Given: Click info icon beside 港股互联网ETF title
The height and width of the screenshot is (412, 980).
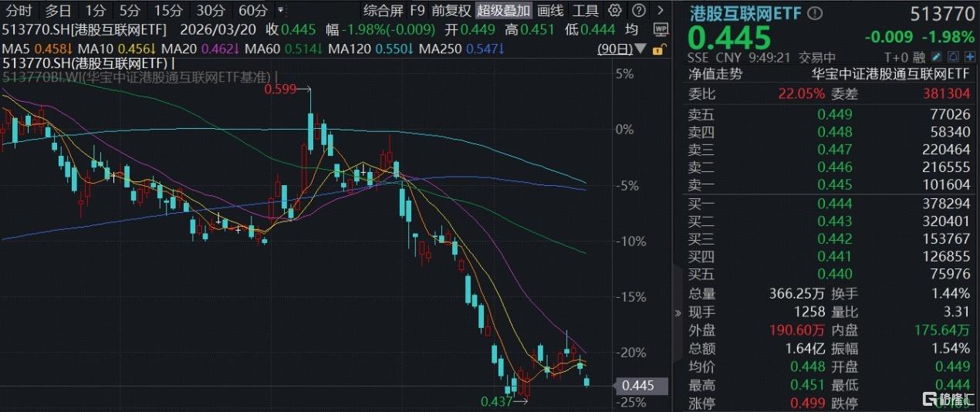Looking at the screenshot, I should [x=816, y=13].
